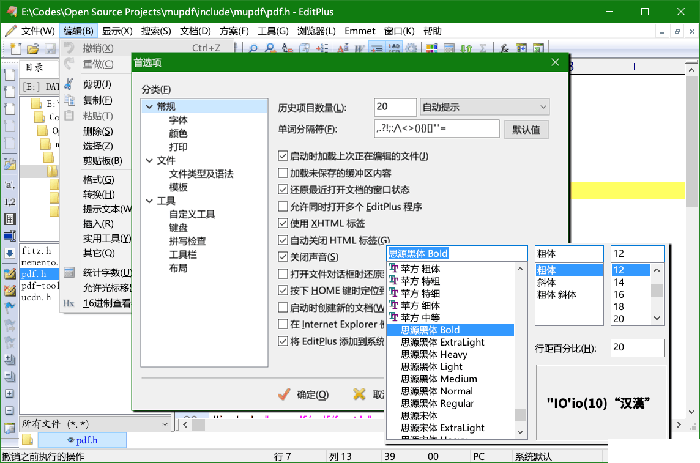Click the 'a,' icon in left toolbar

tap(9, 184)
